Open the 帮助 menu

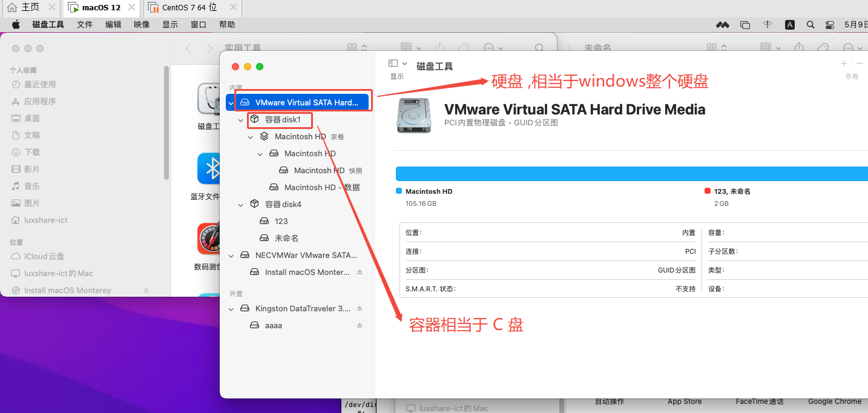coord(227,25)
